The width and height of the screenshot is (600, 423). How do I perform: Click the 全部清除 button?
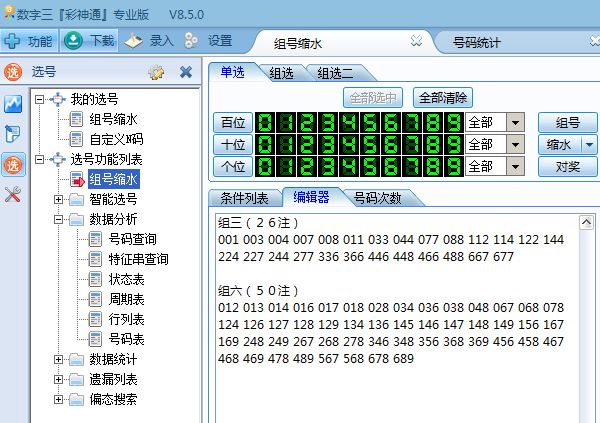(x=443, y=98)
